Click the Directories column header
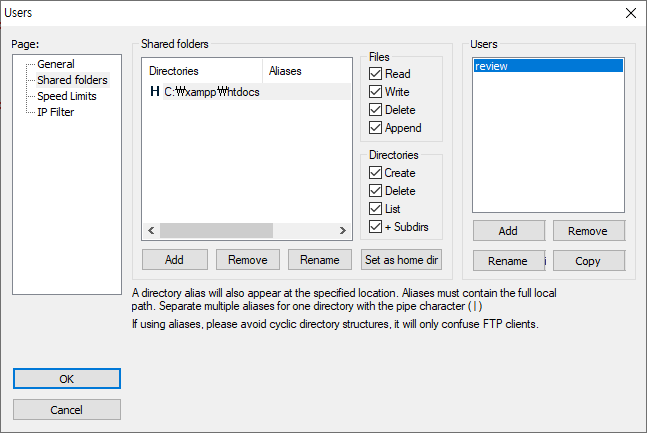This screenshot has height=433, width=647. tap(203, 71)
